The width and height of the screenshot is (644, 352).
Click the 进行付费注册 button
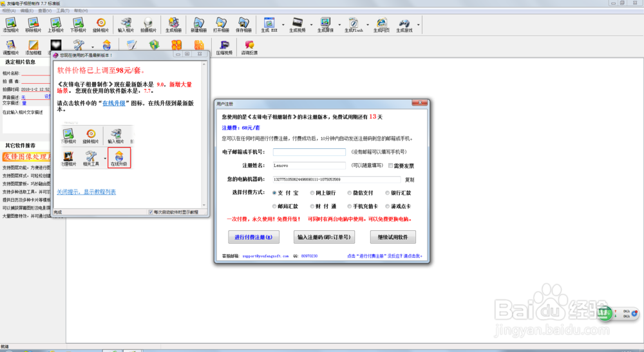click(x=253, y=237)
